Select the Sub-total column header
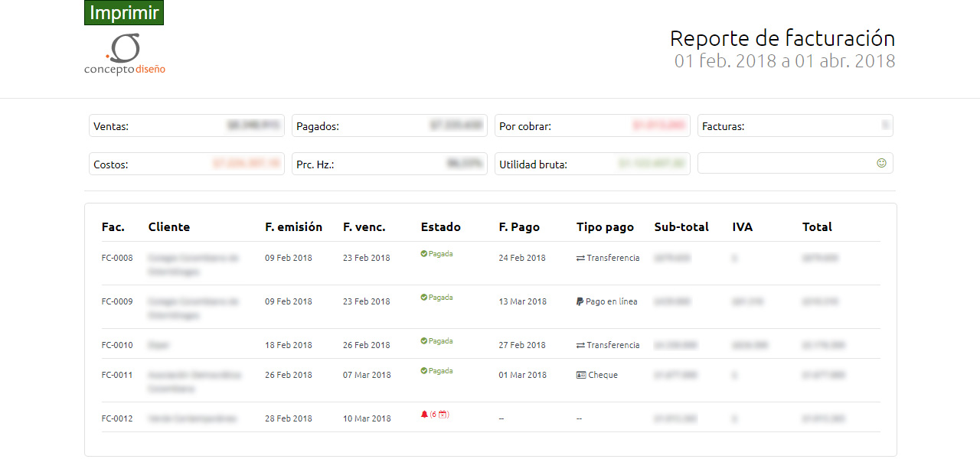 [x=681, y=227]
